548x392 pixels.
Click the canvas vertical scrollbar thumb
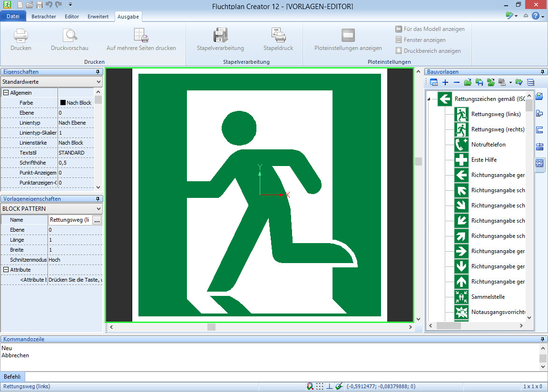(x=418, y=161)
